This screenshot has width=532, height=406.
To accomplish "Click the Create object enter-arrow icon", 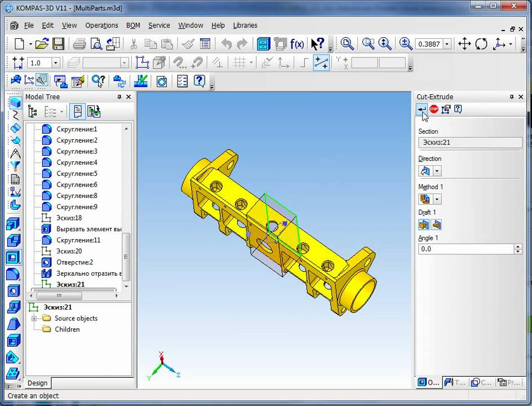I will click(422, 109).
